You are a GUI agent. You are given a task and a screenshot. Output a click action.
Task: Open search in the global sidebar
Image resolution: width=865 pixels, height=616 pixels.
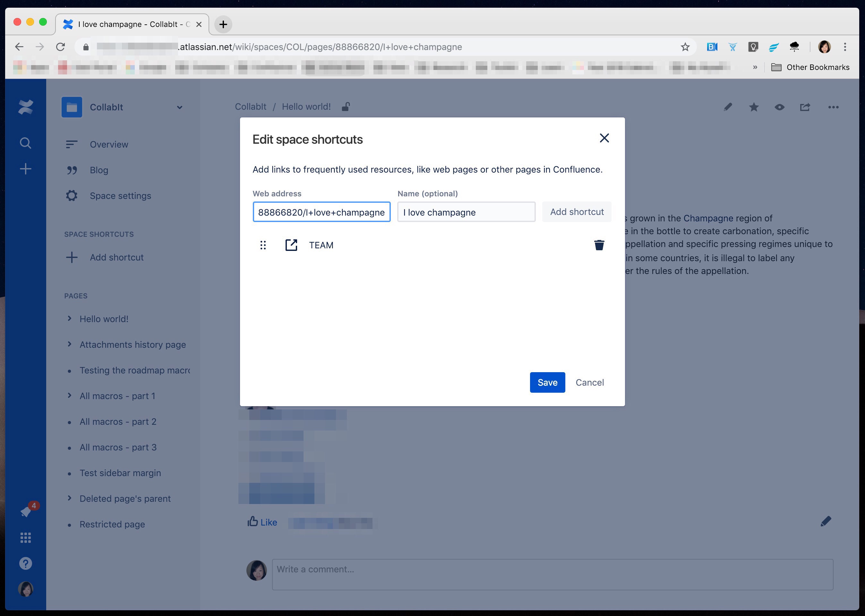point(25,143)
